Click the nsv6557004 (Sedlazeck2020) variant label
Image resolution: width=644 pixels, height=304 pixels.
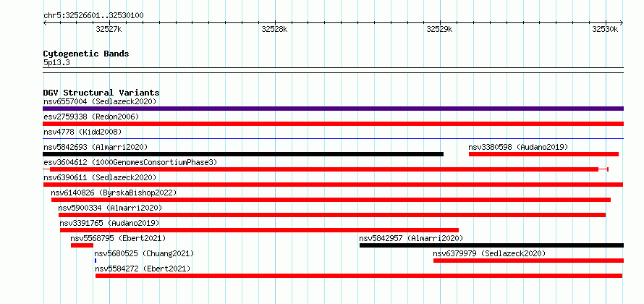click(100, 101)
